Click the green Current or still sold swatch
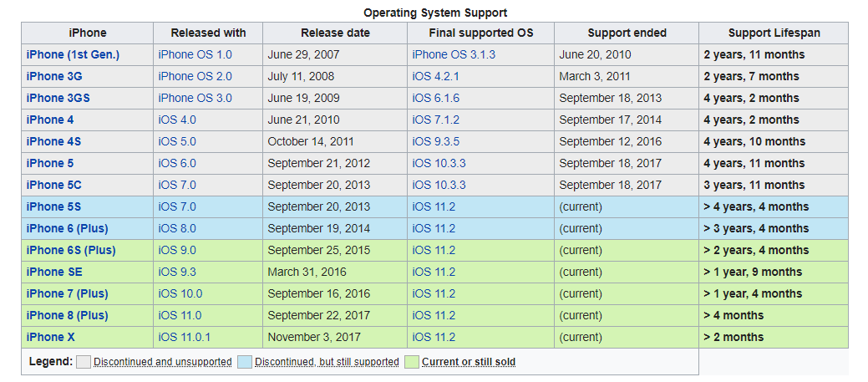Viewport: 868px width, 382px height. click(412, 362)
